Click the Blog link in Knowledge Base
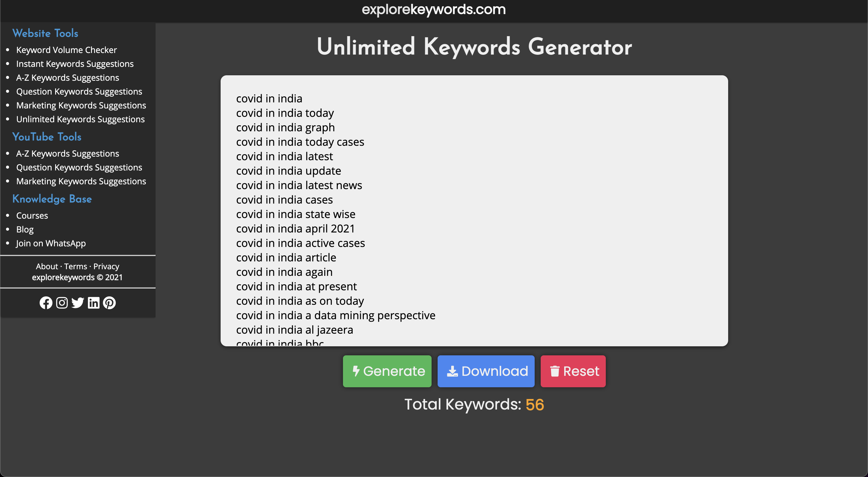 click(x=25, y=229)
